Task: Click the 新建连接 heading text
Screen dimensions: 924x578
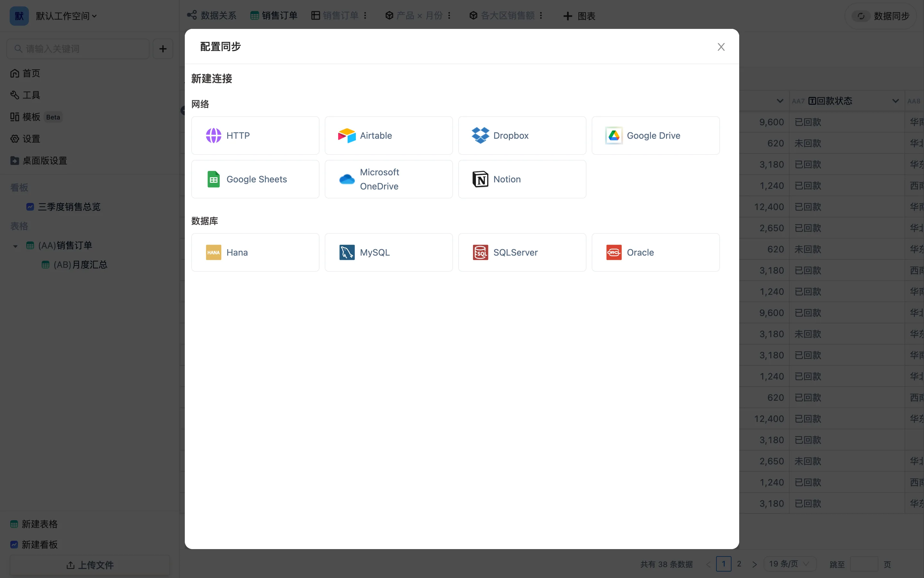Action: 211,79
